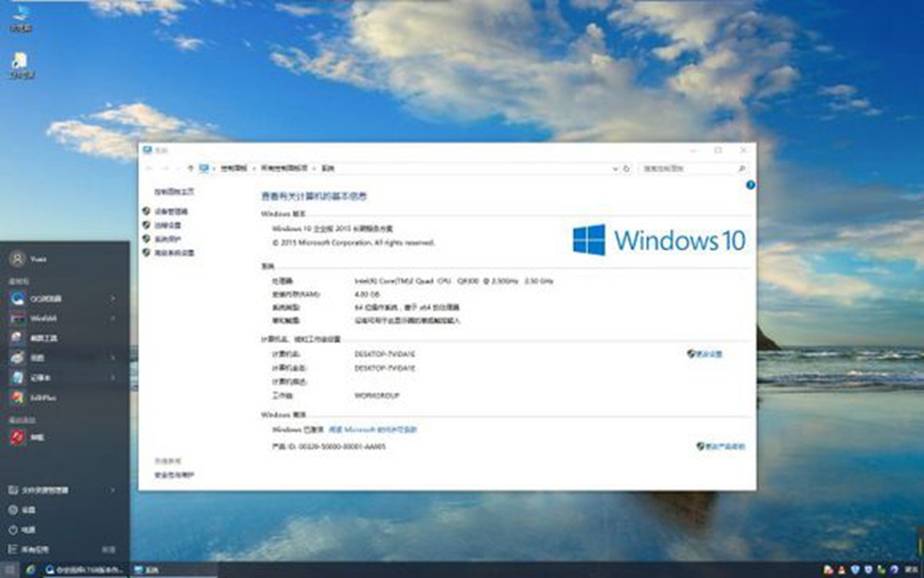This screenshot has height=578, width=924.
Task: Launch WinRAR from the Start menu list
Action: click(x=43, y=318)
